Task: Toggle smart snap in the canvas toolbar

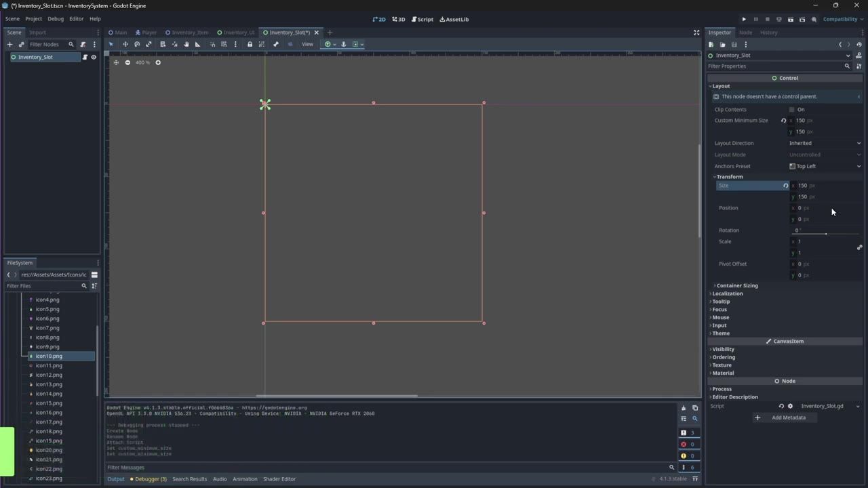Action: click(x=212, y=44)
